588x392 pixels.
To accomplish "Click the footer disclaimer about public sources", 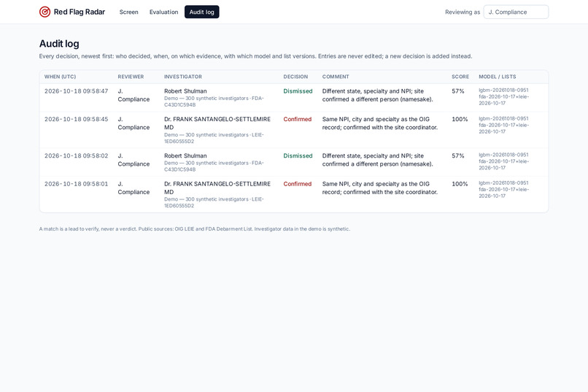I will tap(195, 228).
